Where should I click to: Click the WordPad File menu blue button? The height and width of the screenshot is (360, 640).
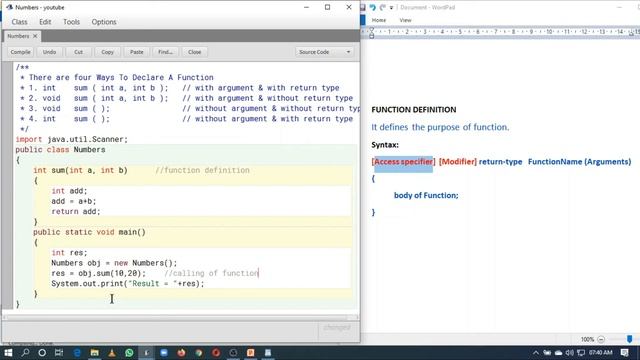[x=363, y=20]
